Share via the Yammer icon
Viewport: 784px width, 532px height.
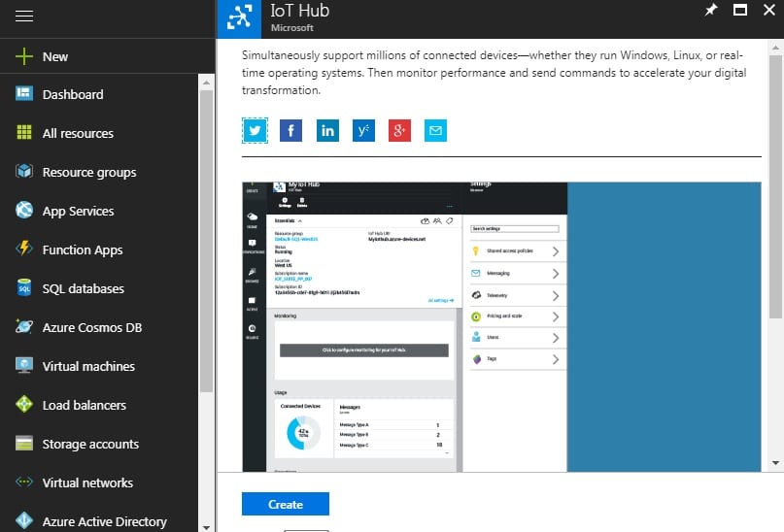pyautogui.click(x=363, y=130)
